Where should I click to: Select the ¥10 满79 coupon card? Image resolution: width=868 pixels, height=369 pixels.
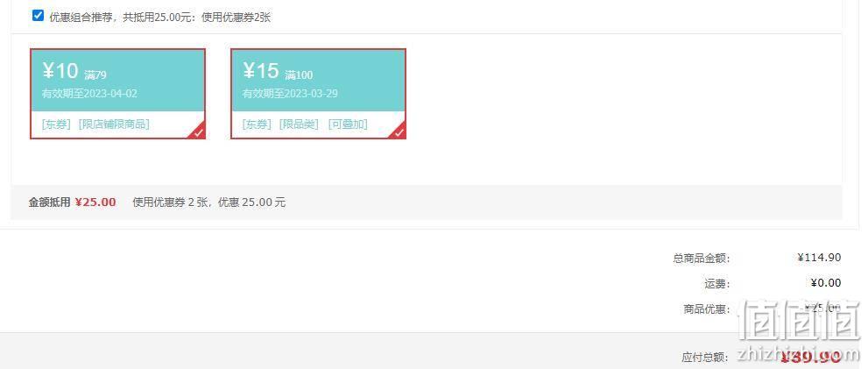pyautogui.click(x=118, y=94)
